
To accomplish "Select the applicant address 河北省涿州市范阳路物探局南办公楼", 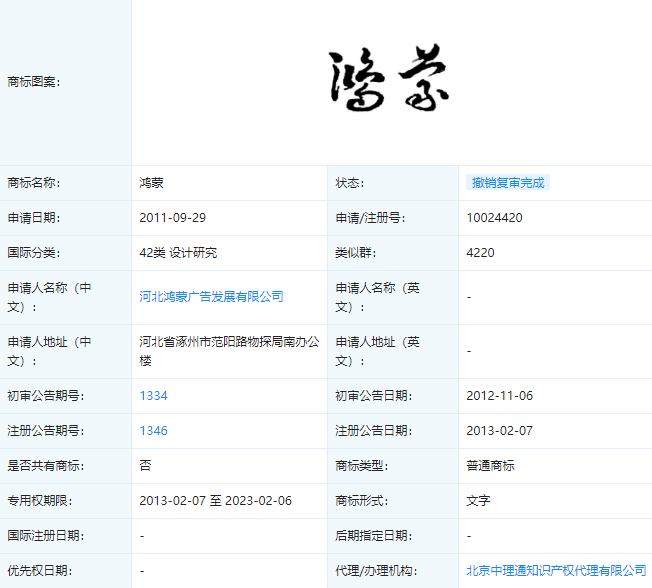I will coord(229,351).
